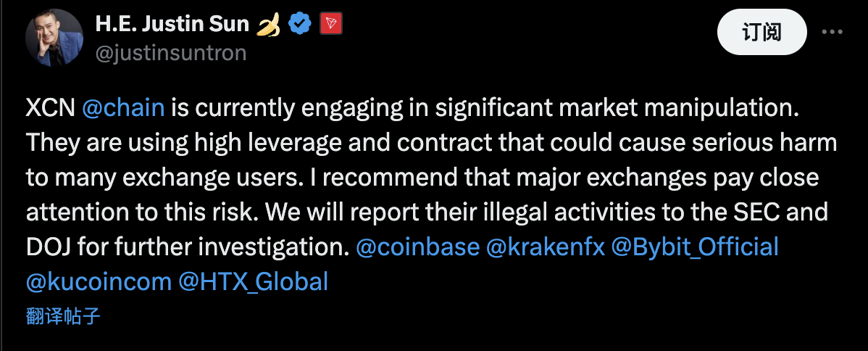Viewport: 868px width, 351px height.
Task: Go to the @Bybit_Official profile mention
Action: point(696,247)
